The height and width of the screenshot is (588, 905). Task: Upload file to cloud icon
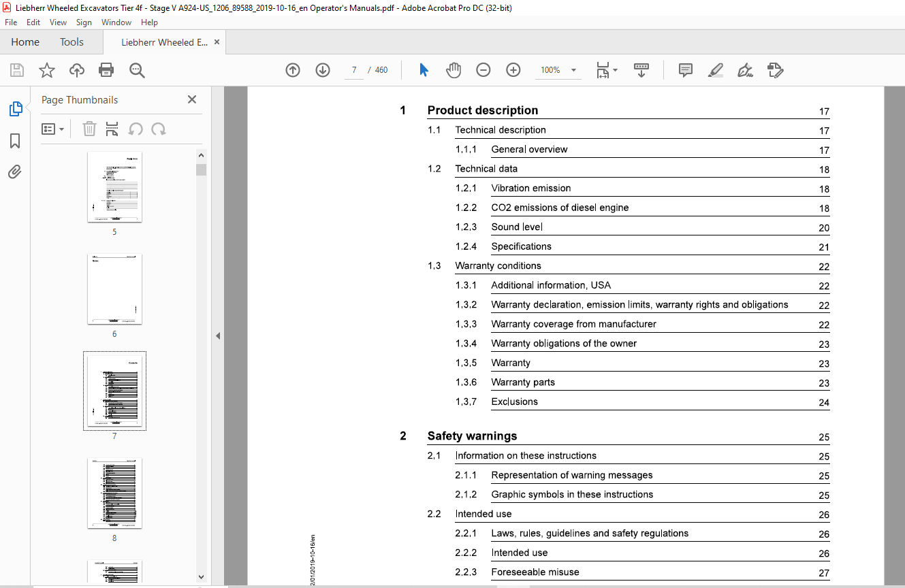tap(77, 70)
